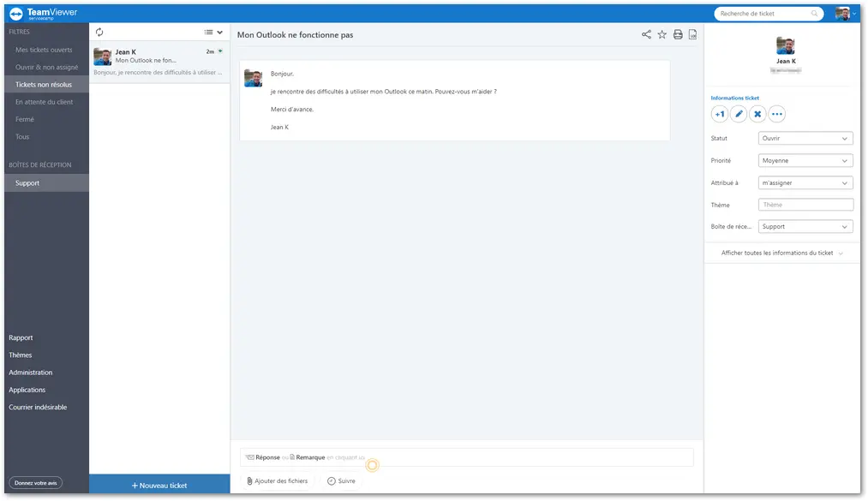This screenshot has width=868, height=501.
Task: Print the ticket using printer icon
Action: click(678, 35)
